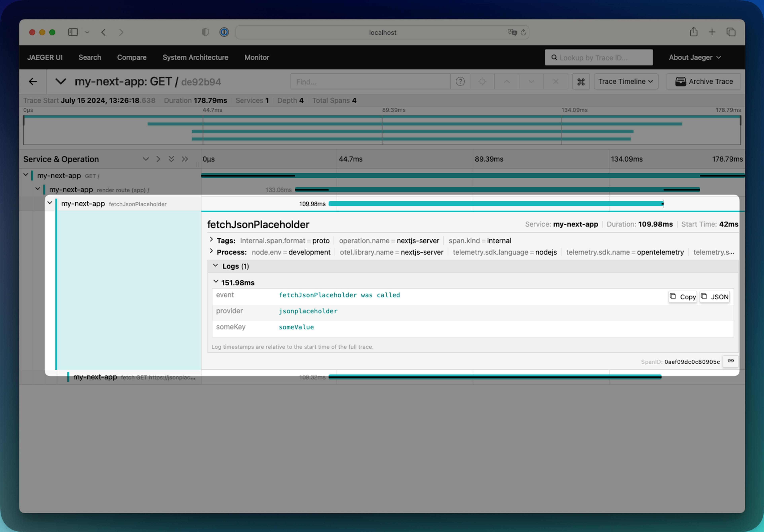Open the search help question mark icon
The height and width of the screenshot is (532, 764).
point(460,82)
